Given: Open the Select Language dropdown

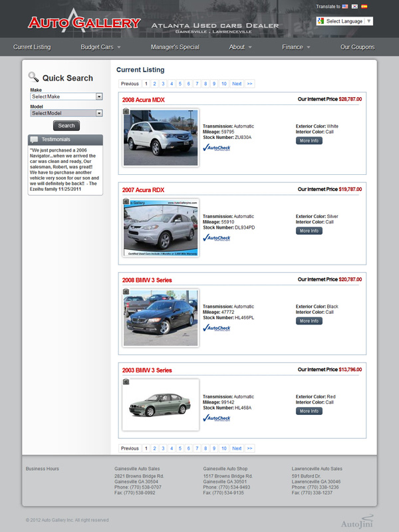Looking at the screenshot, I should point(344,21).
